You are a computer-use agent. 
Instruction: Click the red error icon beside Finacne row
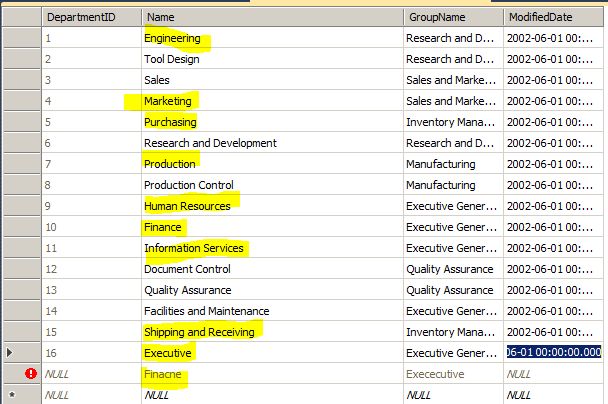pyautogui.click(x=31, y=374)
